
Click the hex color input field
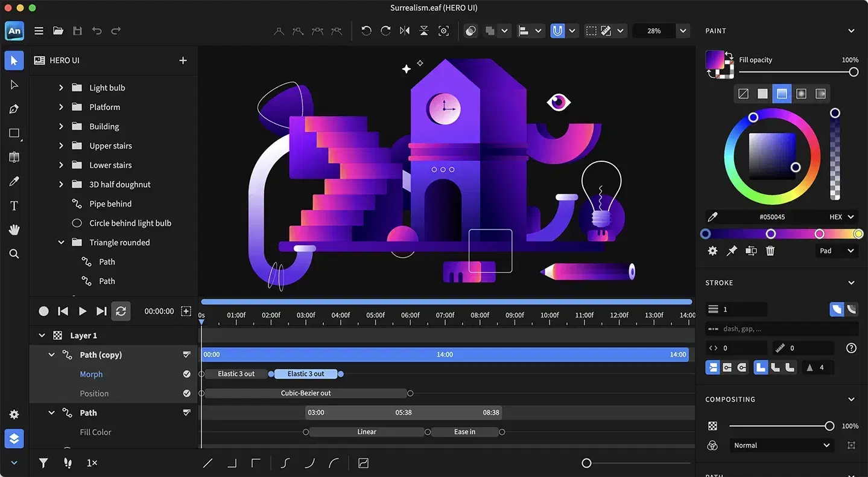point(772,217)
